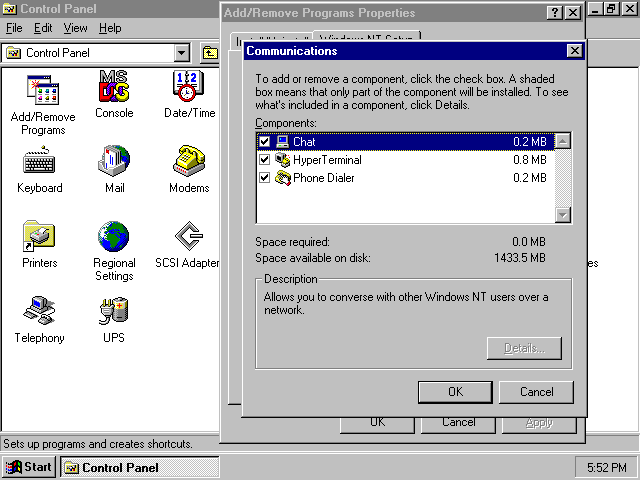
Task: Click the Control Panel taskbar button
Action: [x=140, y=467]
